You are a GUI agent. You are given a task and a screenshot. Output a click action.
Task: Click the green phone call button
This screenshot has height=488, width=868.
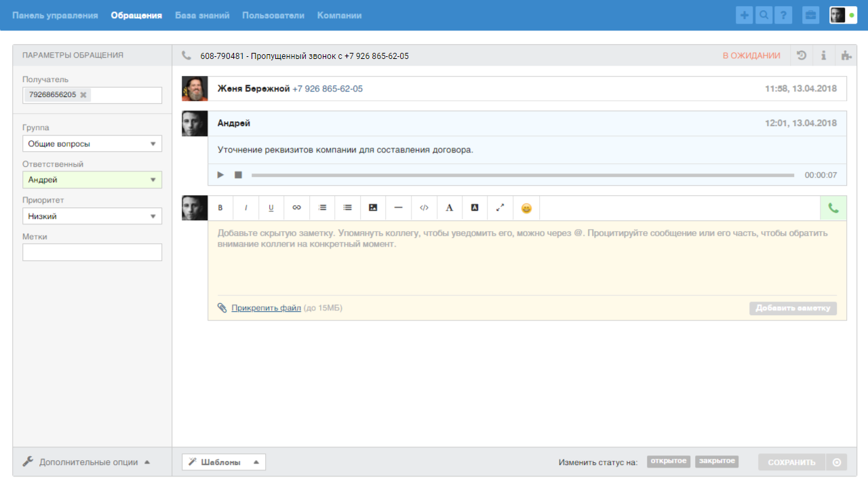pos(833,207)
